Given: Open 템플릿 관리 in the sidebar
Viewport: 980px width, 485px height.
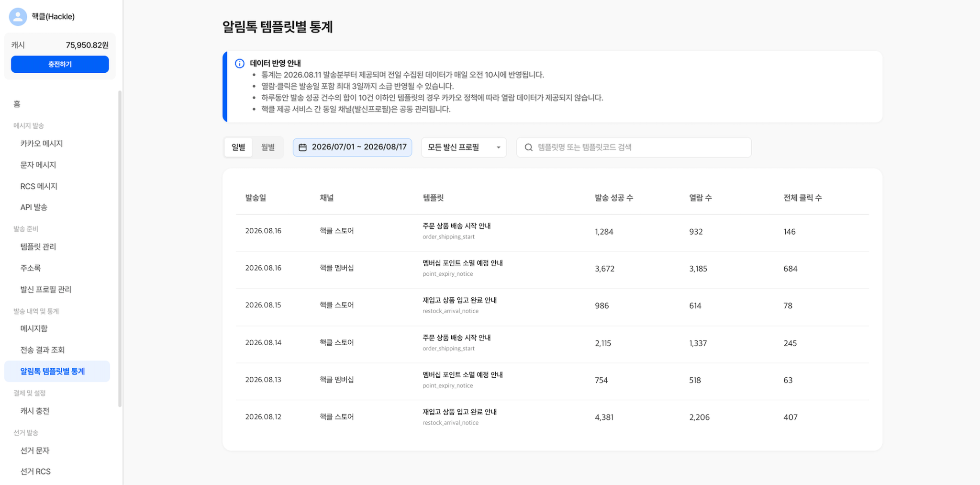Looking at the screenshot, I should pos(38,247).
